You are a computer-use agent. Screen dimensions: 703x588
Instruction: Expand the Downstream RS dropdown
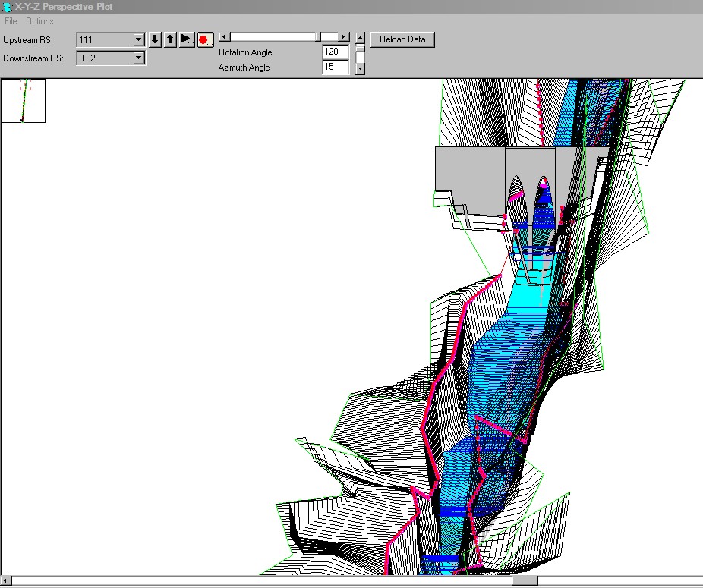138,58
